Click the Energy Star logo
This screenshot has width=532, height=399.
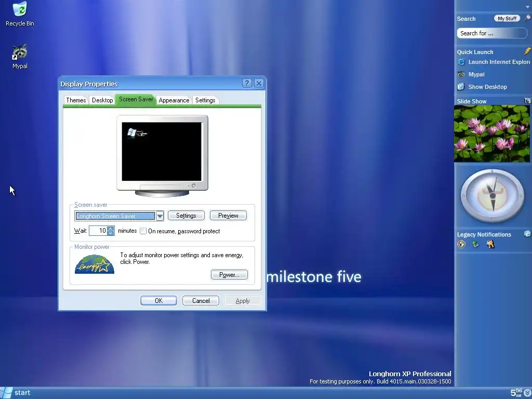[95, 264]
